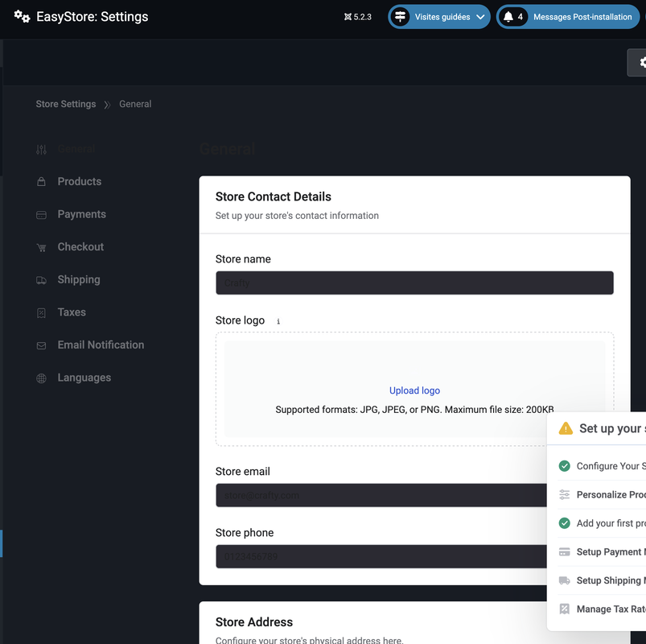Screen dimensions: 646x644
Task: Go to Store Settings breadcrumb
Action: pos(66,104)
